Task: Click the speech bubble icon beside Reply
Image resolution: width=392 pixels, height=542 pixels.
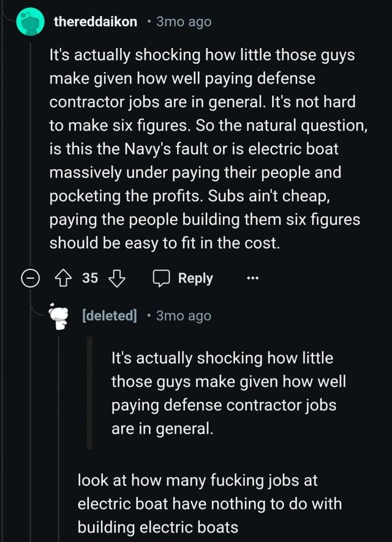Action: (x=162, y=278)
